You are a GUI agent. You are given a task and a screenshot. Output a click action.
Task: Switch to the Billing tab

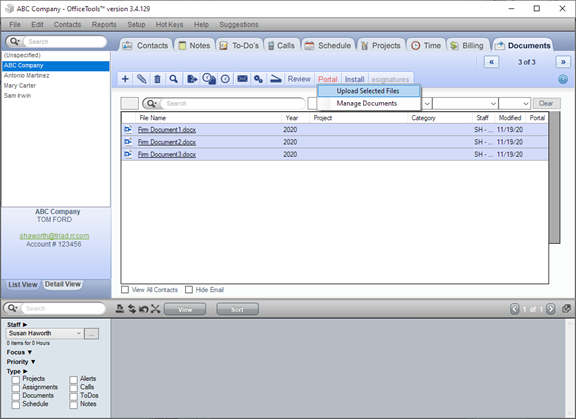[467, 46]
